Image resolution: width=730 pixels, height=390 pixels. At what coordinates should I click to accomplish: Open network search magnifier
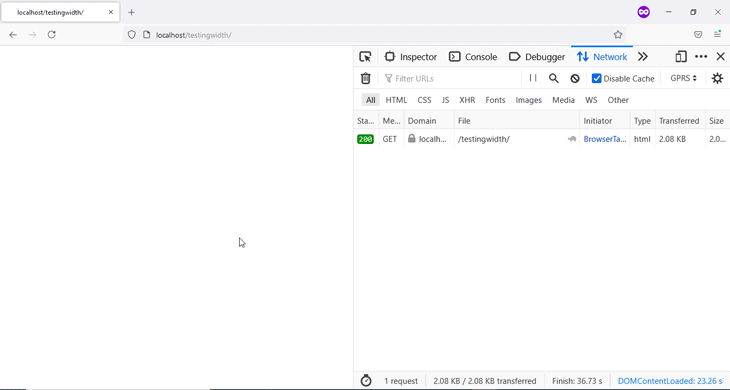[x=554, y=78]
